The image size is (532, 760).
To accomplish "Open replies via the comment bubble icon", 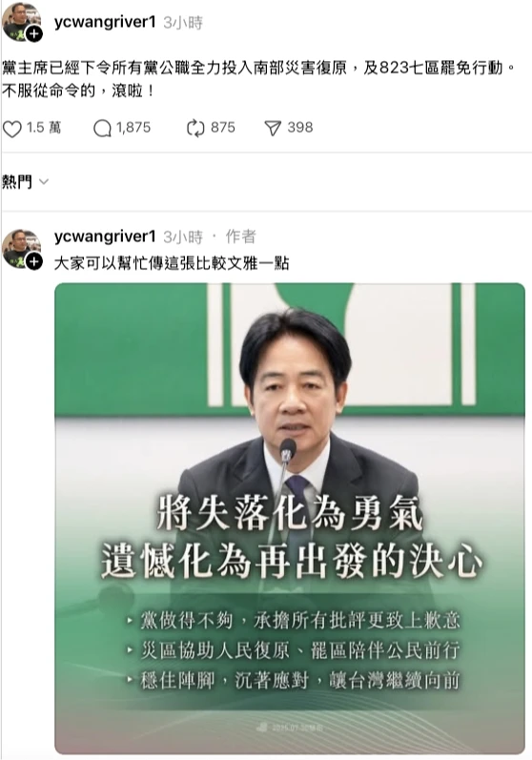I will pos(102,129).
